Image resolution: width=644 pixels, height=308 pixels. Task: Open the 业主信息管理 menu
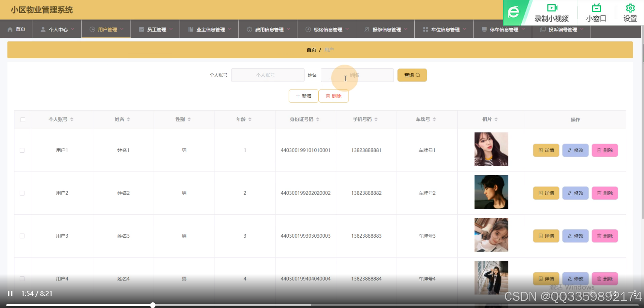pos(209,29)
